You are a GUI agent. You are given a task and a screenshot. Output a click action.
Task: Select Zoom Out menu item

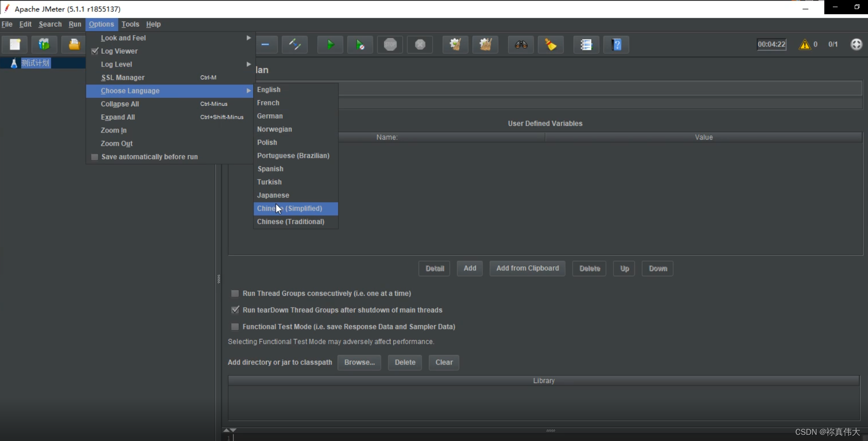click(x=170, y=143)
